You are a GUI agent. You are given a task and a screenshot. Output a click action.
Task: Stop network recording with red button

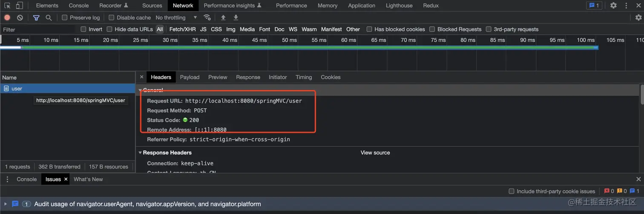coord(7,17)
